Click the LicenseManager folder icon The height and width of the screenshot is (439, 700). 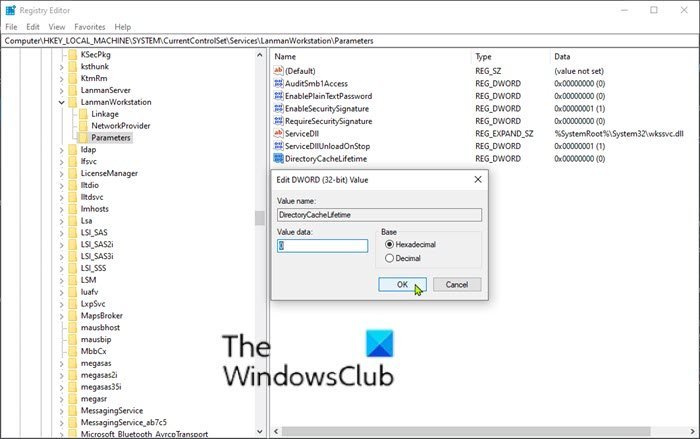coord(73,173)
